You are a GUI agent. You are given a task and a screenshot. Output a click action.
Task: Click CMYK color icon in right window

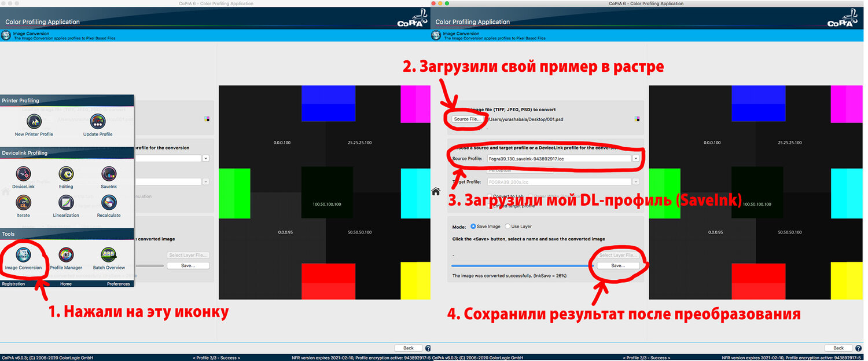pyautogui.click(x=637, y=119)
